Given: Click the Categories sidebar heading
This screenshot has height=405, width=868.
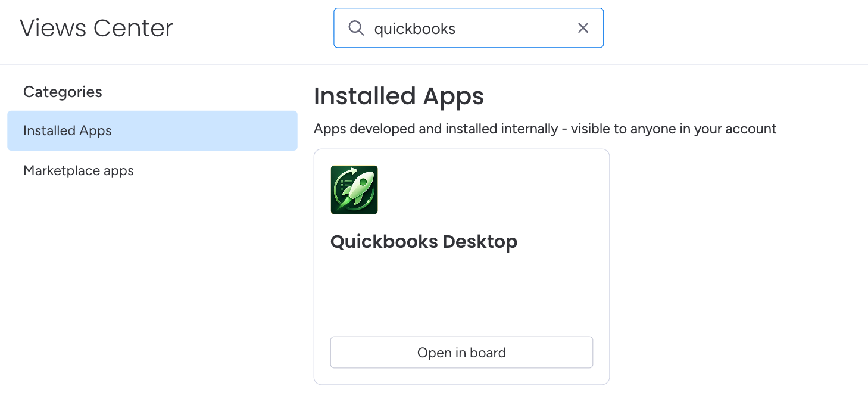Looking at the screenshot, I should tap(63, 92).
